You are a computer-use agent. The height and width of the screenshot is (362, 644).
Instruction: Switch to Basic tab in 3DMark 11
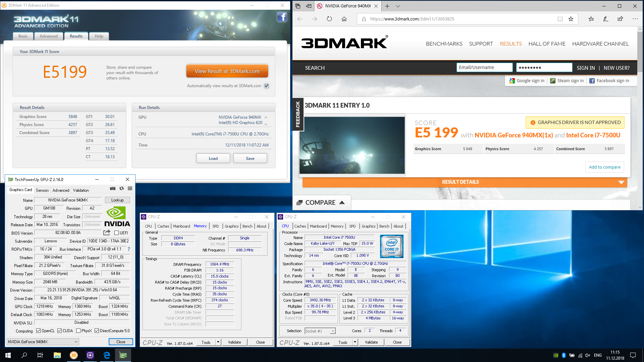[23, 36]
